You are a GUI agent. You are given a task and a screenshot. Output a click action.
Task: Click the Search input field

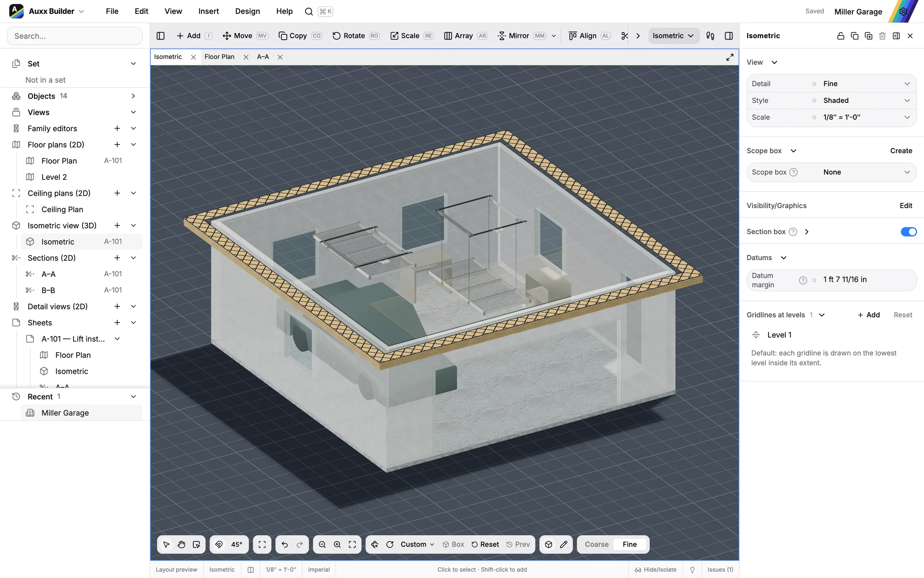(75, 36)
